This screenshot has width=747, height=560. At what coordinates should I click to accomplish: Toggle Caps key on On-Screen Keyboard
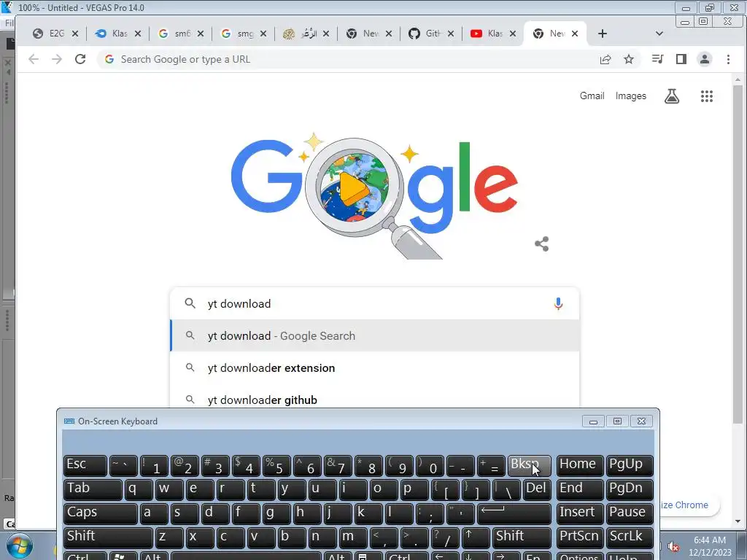(x=101, y=513)
